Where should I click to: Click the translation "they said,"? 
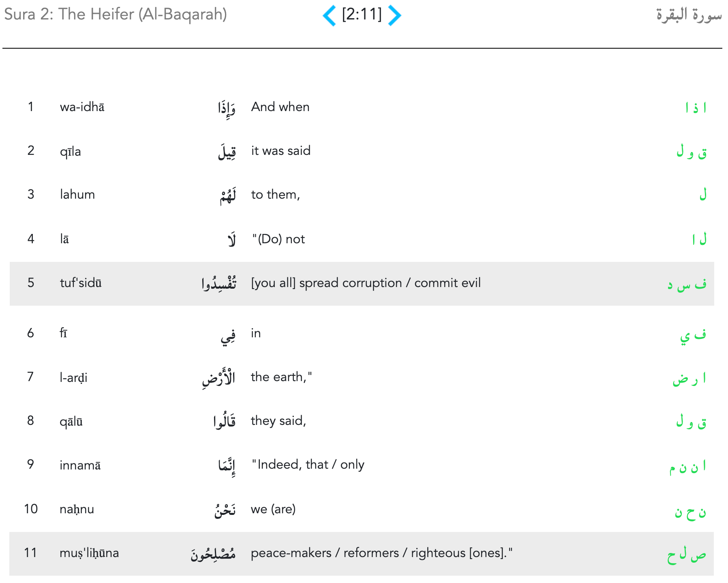point(278,421)
